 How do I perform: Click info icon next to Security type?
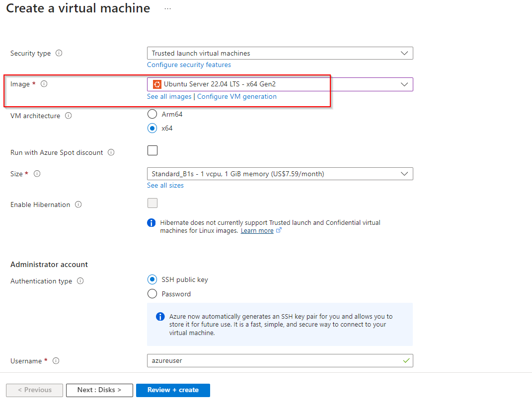click(59, 53)
